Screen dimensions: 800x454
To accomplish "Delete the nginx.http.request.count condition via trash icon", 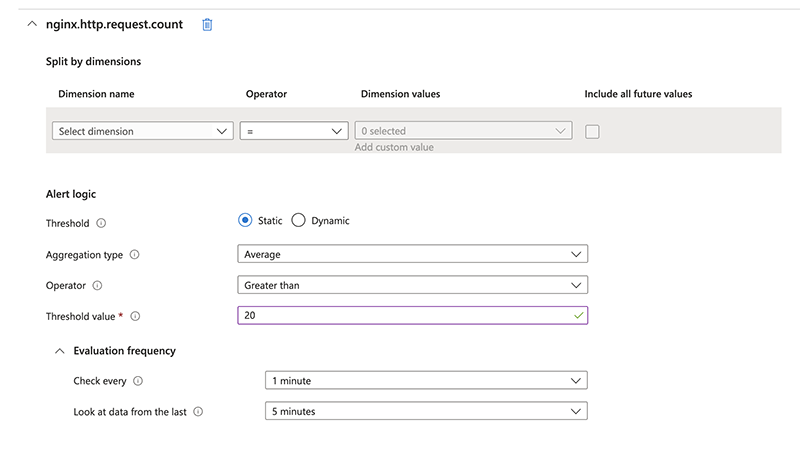I will click(x=207, y=24).
